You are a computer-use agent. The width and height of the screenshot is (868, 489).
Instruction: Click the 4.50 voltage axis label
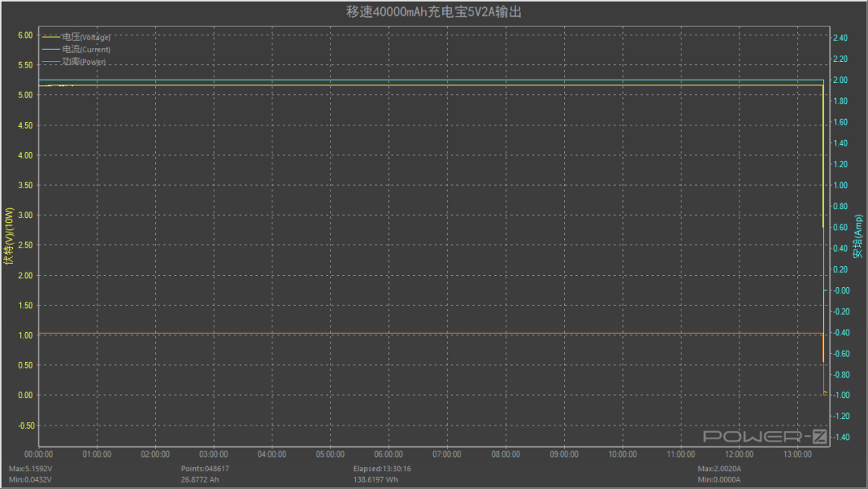pyautogui.click(x=26, y=125)
